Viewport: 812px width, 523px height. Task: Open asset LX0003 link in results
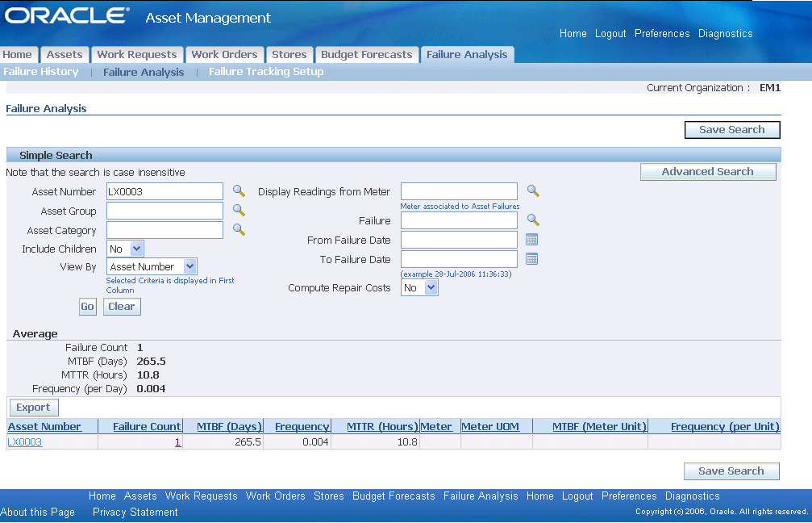25,442
